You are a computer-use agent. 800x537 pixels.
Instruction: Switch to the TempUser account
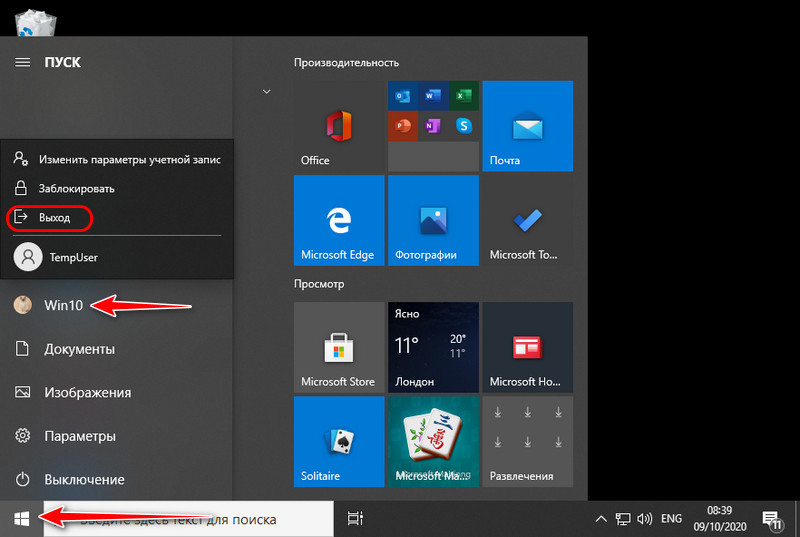[117, 257]
